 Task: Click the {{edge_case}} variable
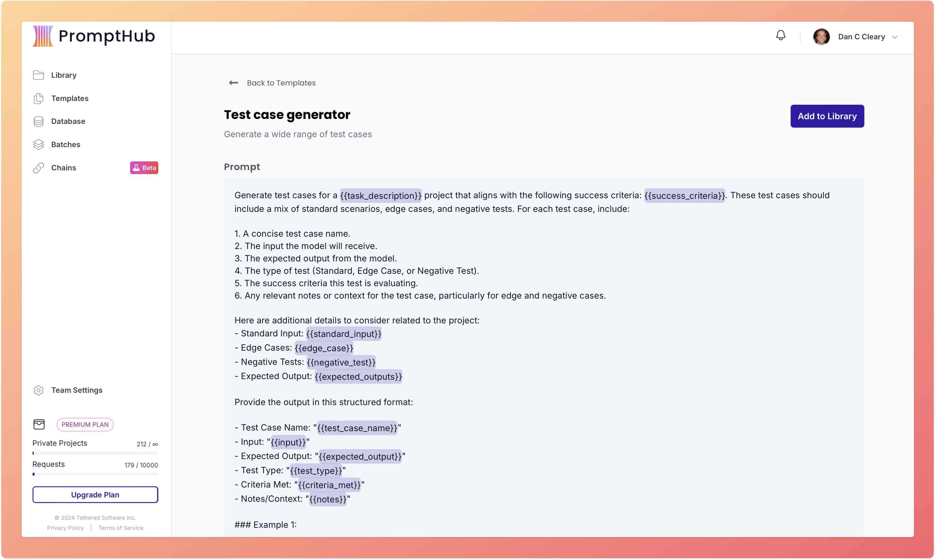(324, 348)
